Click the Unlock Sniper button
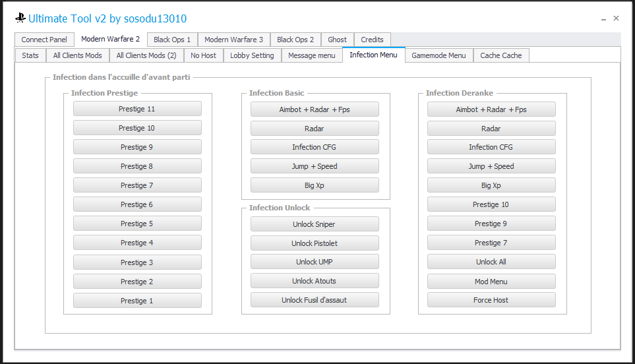This screenshot has height=364, width=635. 315,224
